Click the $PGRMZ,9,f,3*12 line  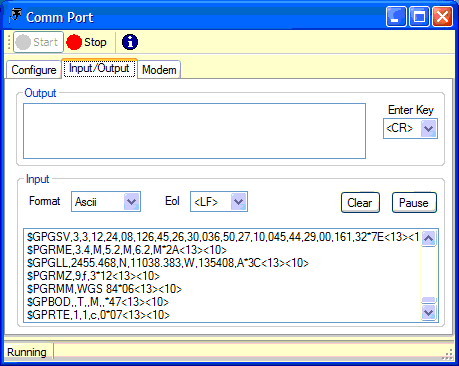[x=93, y=276]
